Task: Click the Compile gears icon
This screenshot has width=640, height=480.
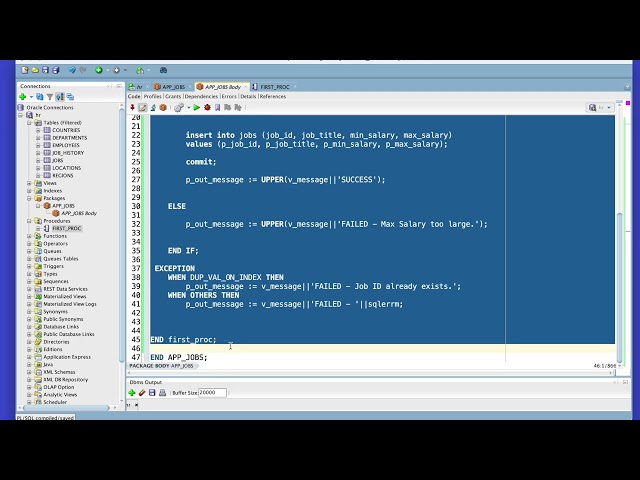Action: 178,107
